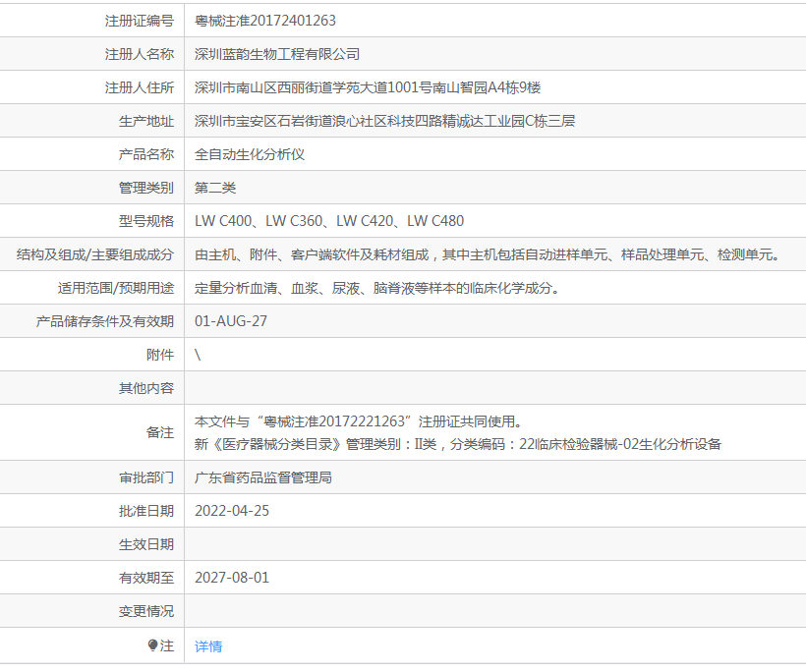
Task: Click the 产品储存条件及有效期 label
Action: (105, 321)
